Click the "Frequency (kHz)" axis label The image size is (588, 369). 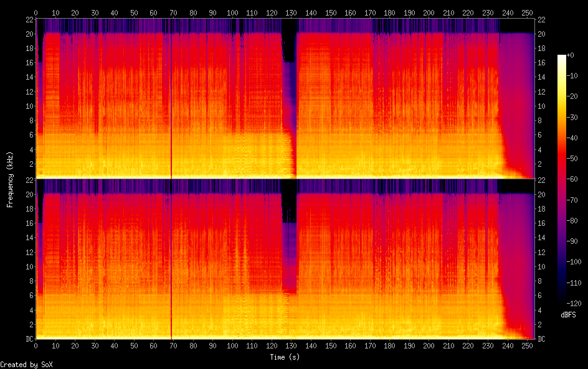[11, 179]
